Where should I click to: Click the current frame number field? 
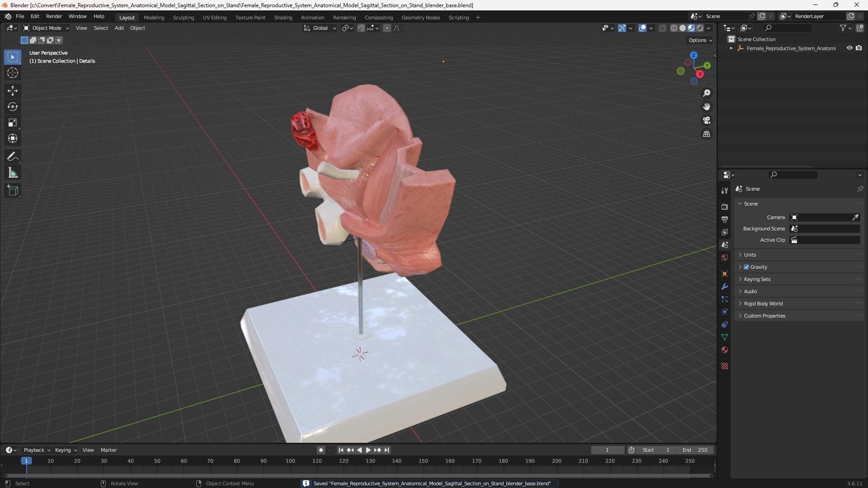pyautogui.click(x=607, y=450)
